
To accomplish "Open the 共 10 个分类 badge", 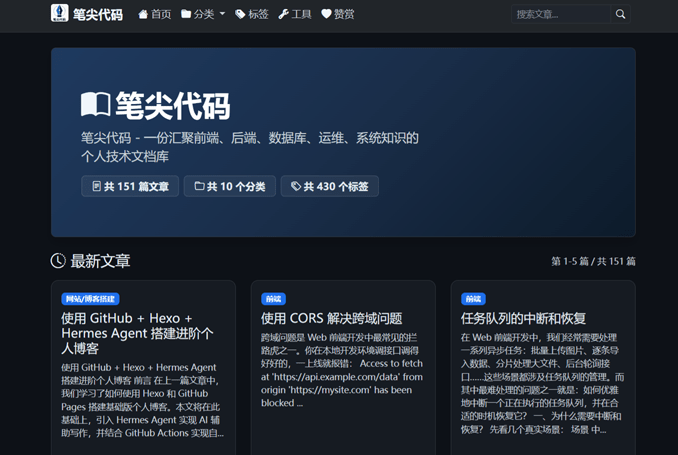I will tap(230, 186).
